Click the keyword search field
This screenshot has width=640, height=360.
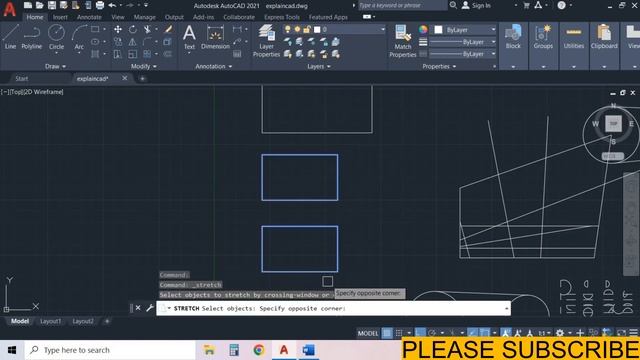[402, 5]
